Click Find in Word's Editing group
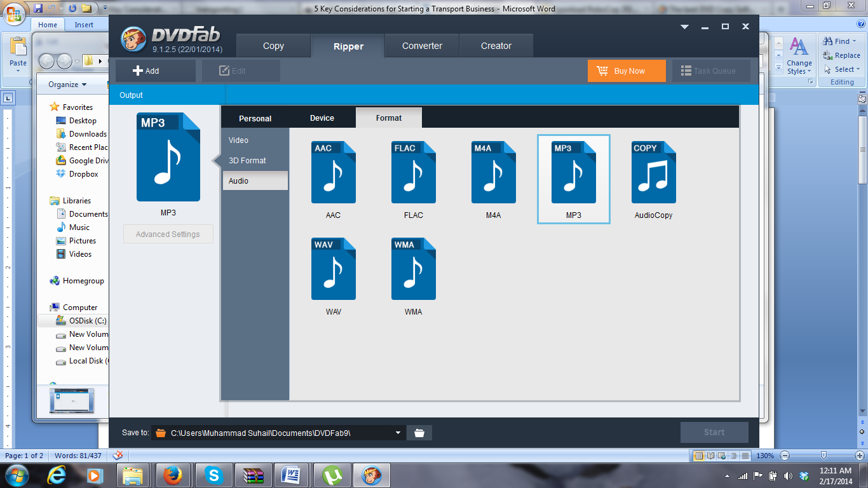The height and width of the screenshot is (488, 868). pyautogui.click(x=840, y=41)
